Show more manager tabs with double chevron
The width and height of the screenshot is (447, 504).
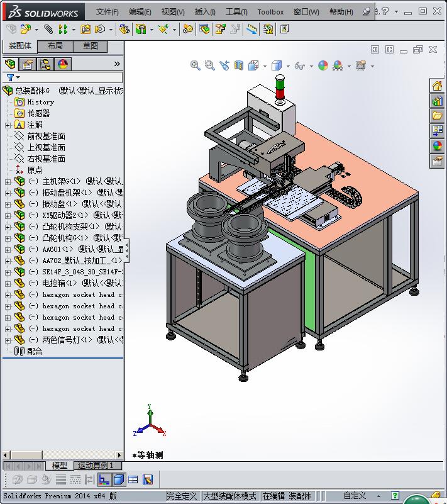117,64
